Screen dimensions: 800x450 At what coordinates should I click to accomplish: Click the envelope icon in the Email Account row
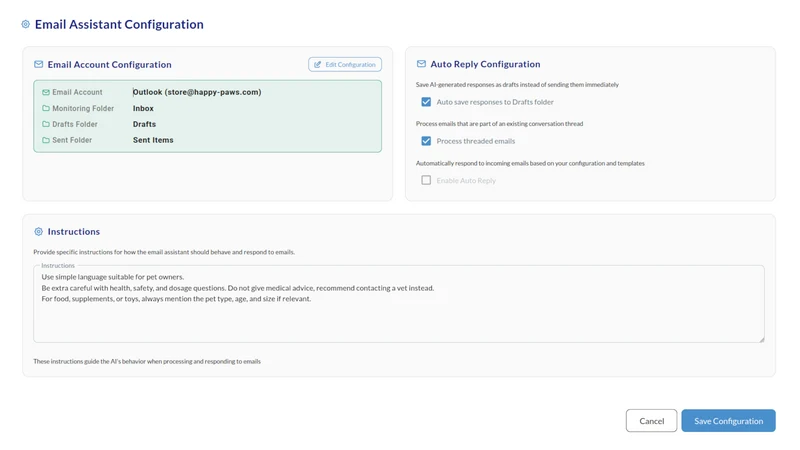coord(46,92)
